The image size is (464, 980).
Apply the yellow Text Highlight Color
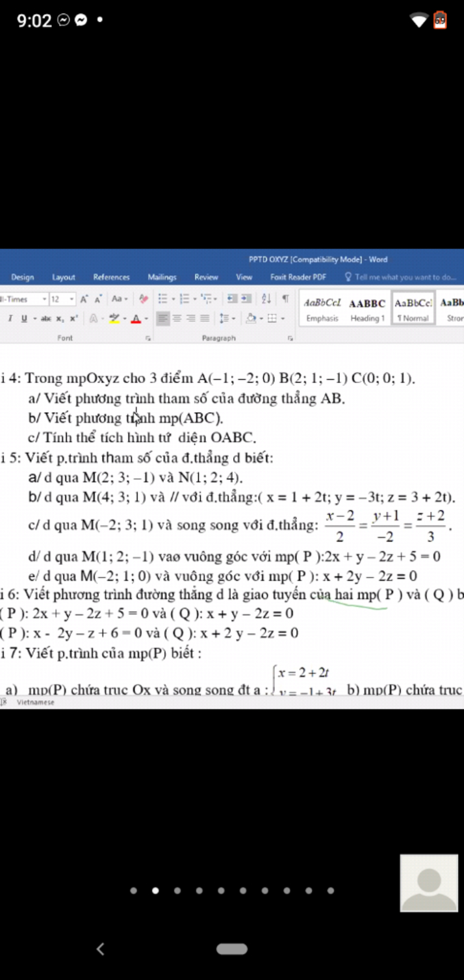(114, 319)
